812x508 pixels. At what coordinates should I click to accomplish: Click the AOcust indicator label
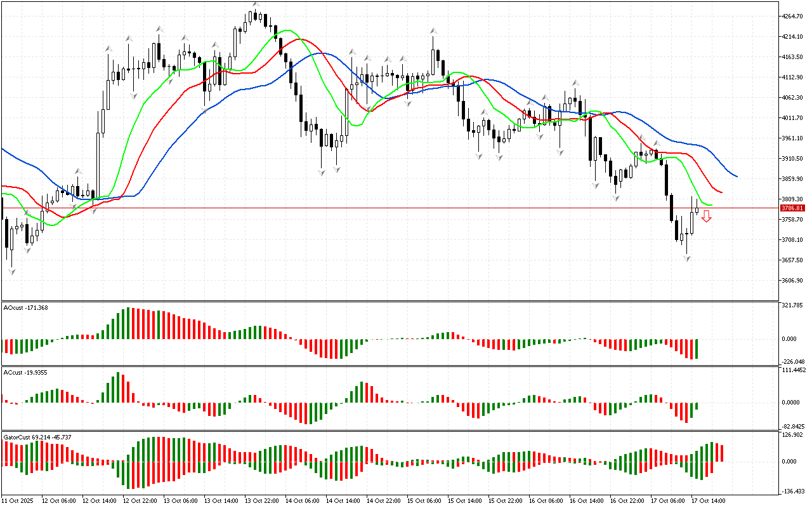coord(25,308)
